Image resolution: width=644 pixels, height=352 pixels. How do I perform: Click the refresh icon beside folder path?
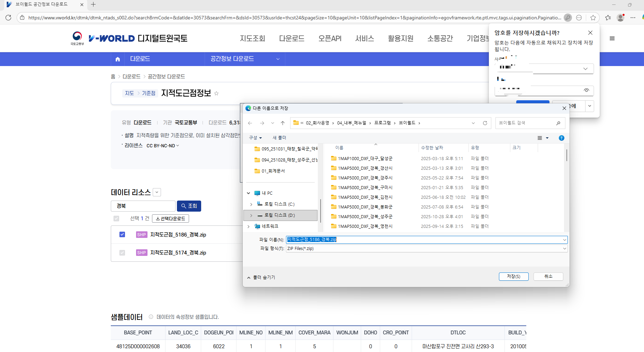click(x=485, y=123)
